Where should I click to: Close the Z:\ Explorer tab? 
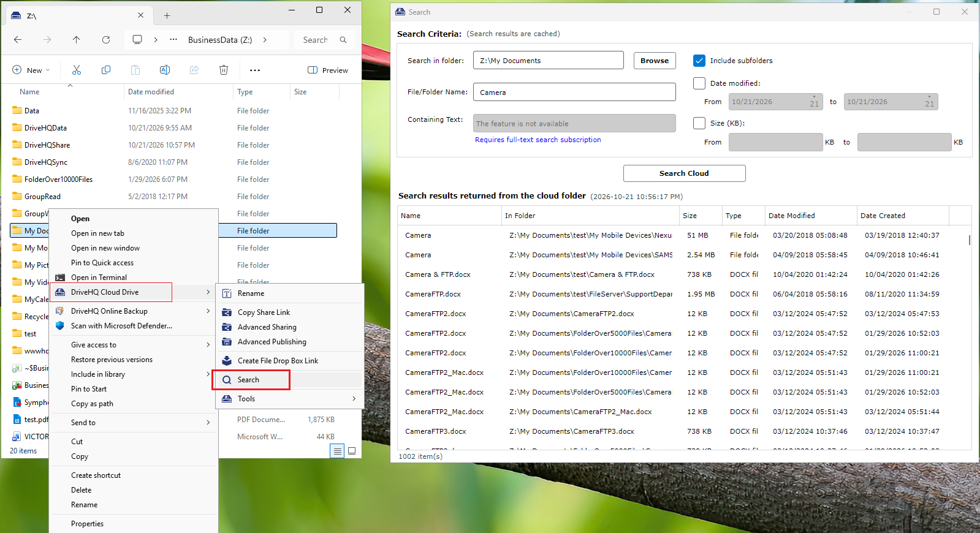pyautogui.click(x=140, y=15)
